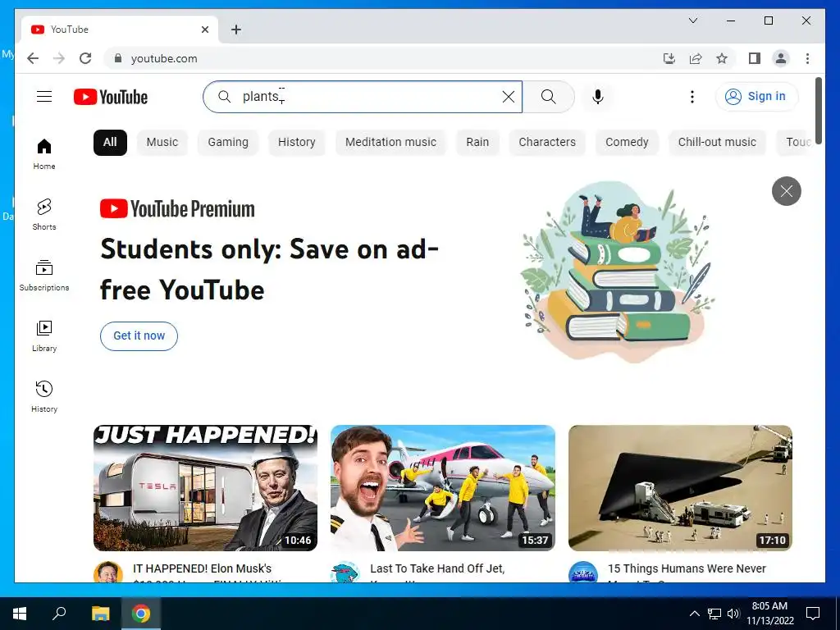Open the Tesla house video thumbnail

pos(205,487)
